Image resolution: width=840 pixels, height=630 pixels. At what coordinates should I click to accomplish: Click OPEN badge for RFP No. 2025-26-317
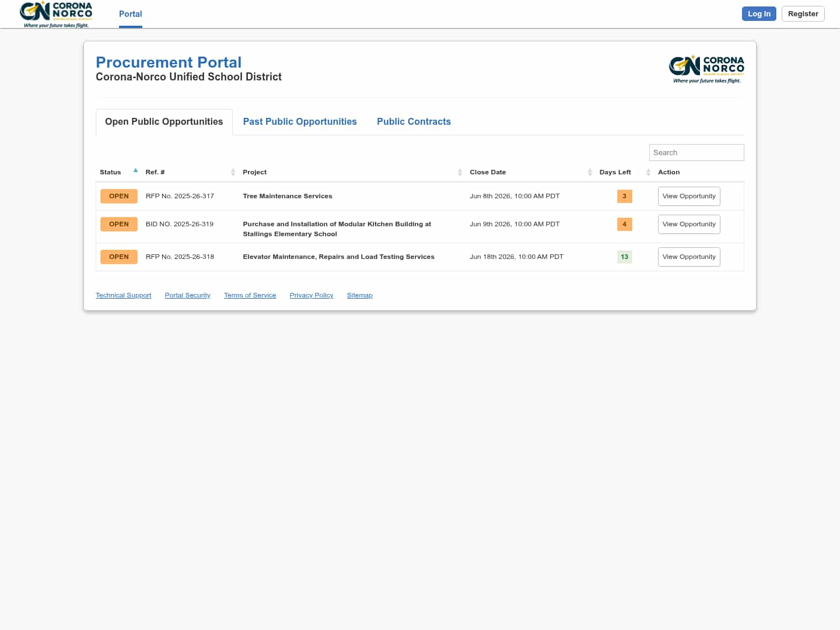(119, 197)
